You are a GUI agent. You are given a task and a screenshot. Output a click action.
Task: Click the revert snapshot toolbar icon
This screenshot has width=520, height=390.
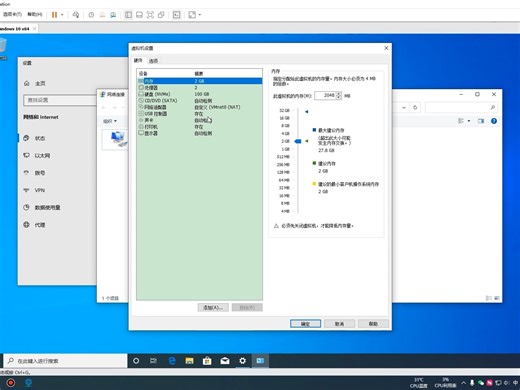102,15
